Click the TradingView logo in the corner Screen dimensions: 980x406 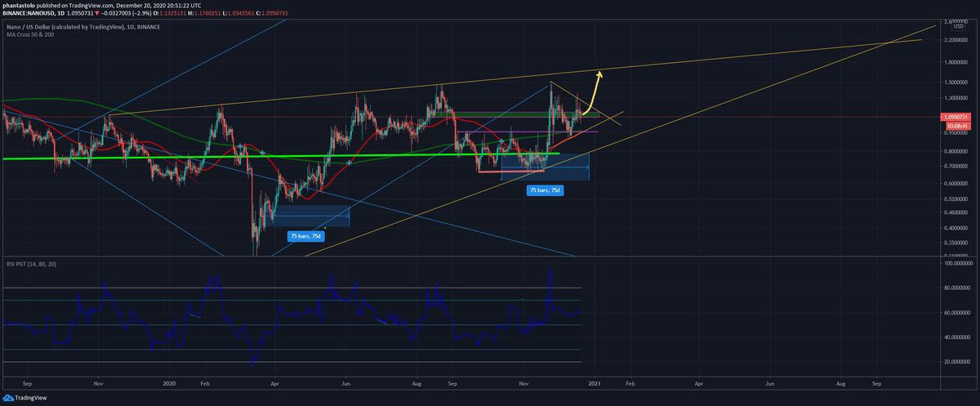click(x=24, y=398)
